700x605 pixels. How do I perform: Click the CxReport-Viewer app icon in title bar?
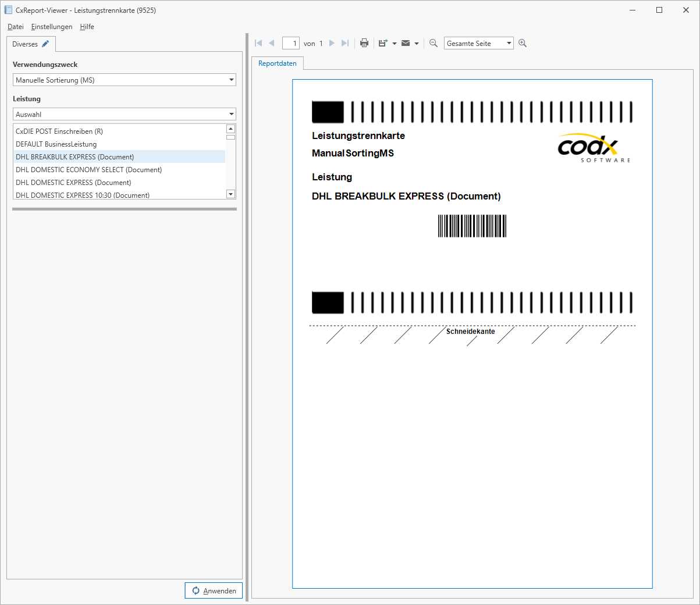[x=9, y=10]
